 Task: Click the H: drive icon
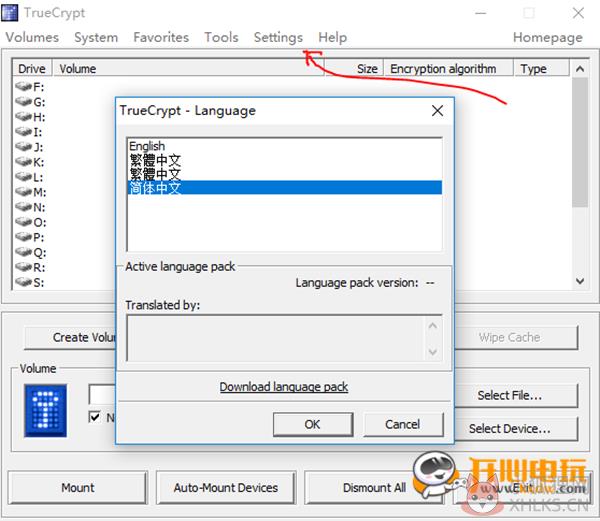click(x=24, y=116)
